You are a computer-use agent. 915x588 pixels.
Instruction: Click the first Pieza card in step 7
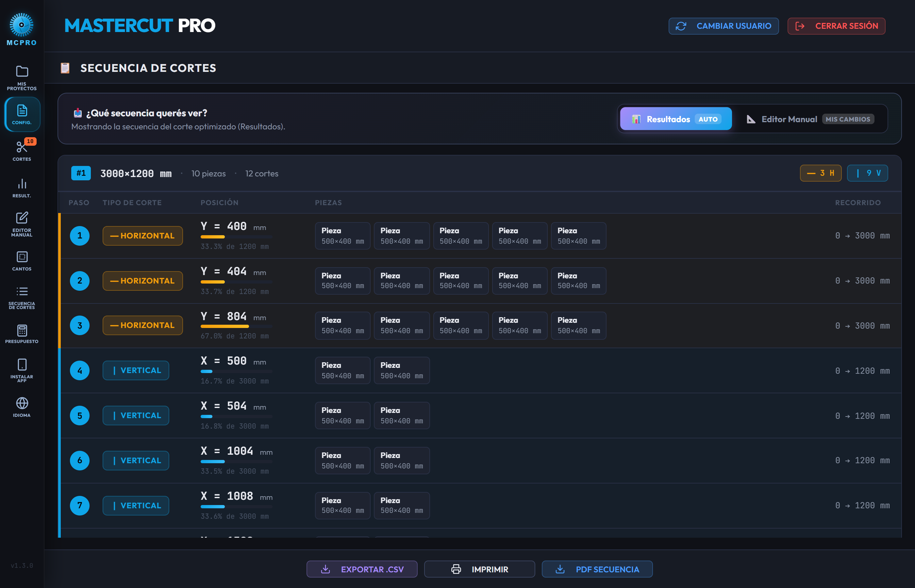342,506
